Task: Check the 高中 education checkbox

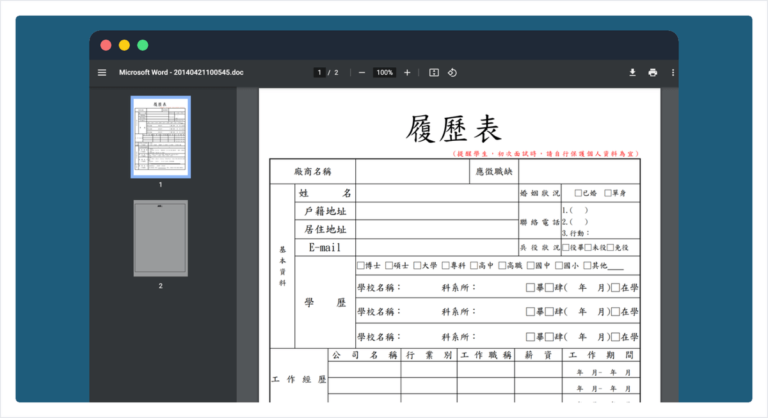Action: [474, 266]
